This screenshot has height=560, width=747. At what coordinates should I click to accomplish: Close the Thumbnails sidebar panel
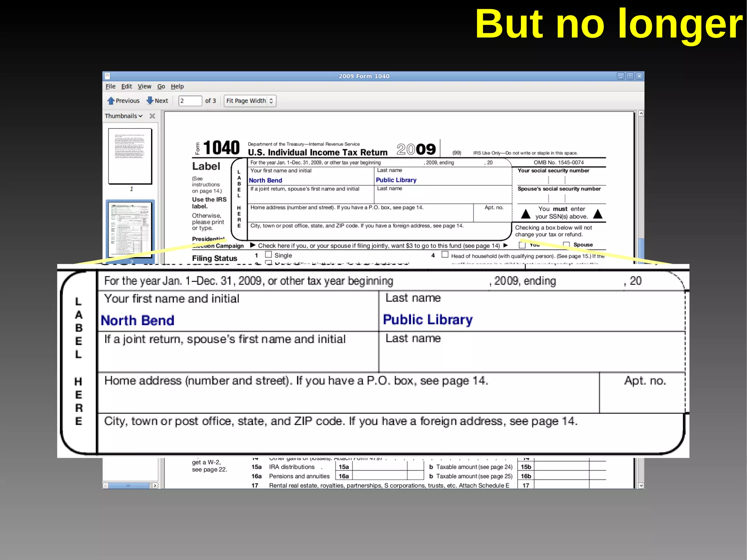click(152, 116)
